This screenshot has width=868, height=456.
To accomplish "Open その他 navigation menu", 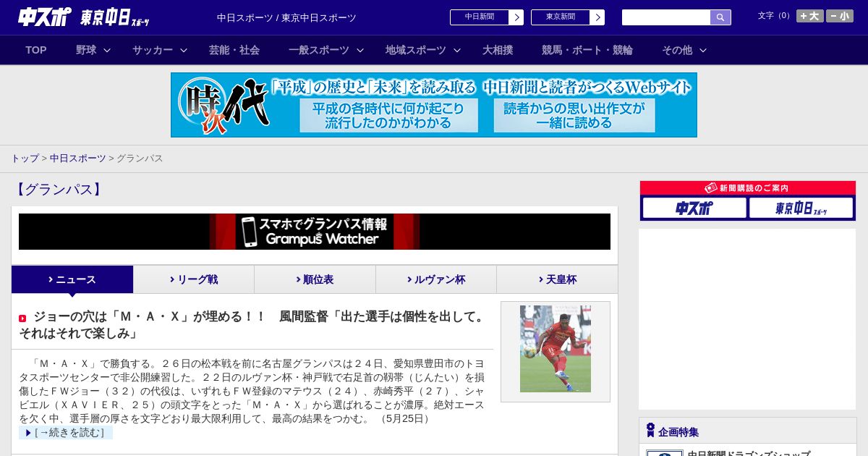I will click(677, 50).
